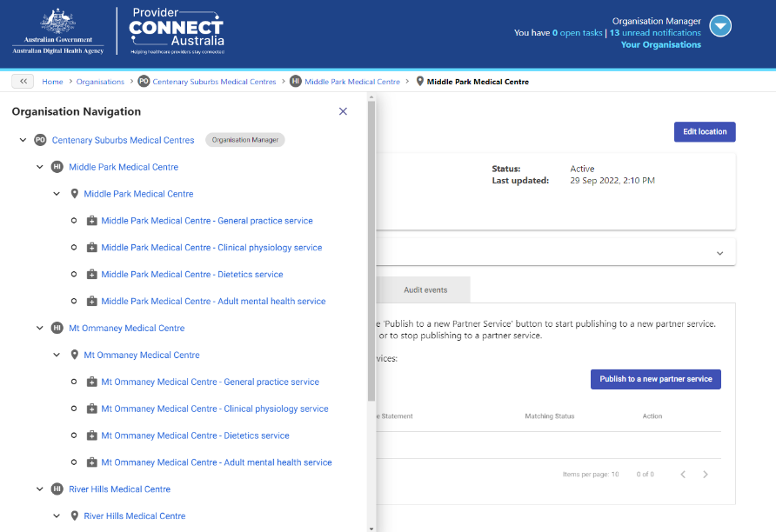Click PO badge beside Centenary Suburbs tree node
This screenshot has width=776, height=532.
(x=40, y=140)
